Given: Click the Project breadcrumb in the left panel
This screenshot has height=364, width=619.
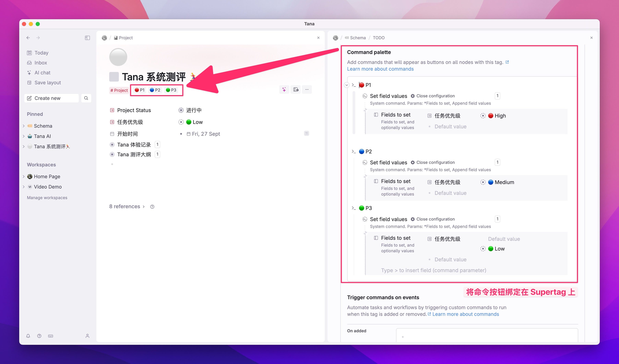Looking at the screenshot, I should (123, 38).
